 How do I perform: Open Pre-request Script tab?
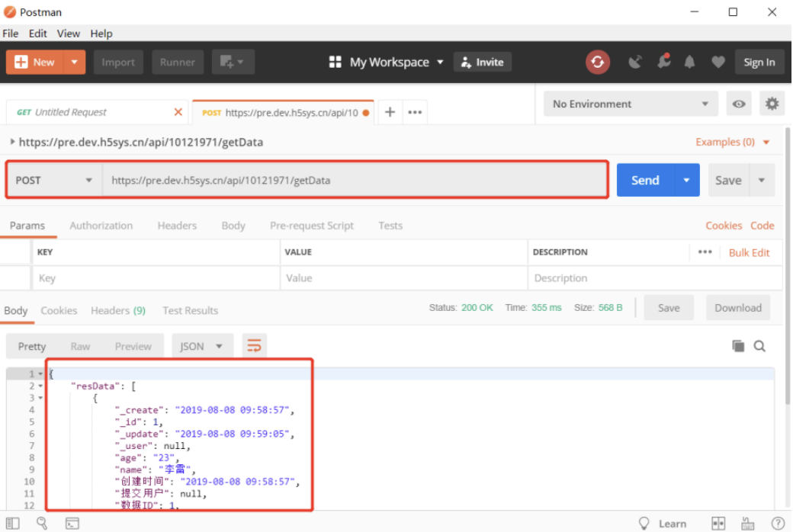click(x=312, y=226)
